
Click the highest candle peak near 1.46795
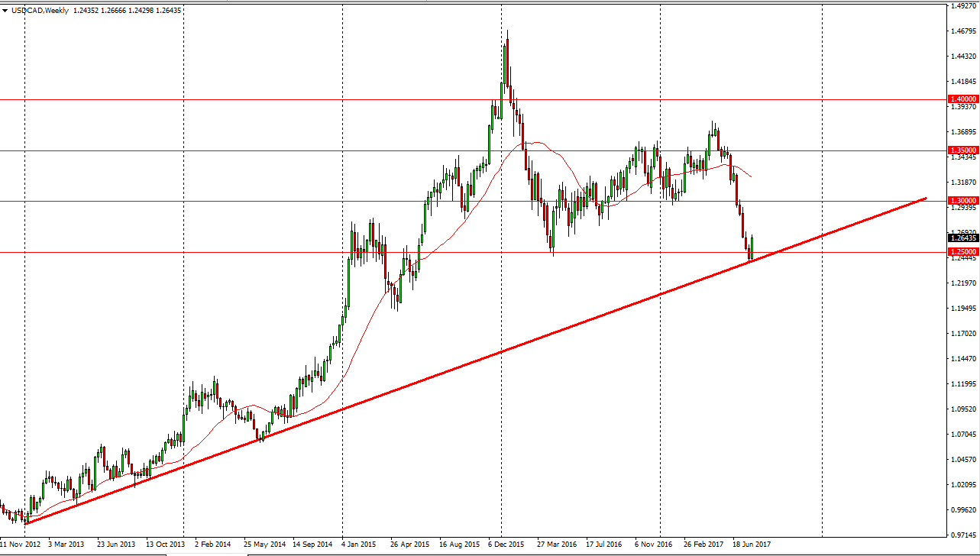(507, 32)
